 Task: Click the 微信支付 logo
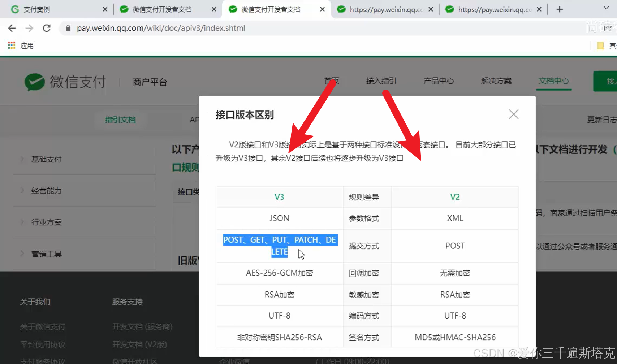tap(65, 82)
